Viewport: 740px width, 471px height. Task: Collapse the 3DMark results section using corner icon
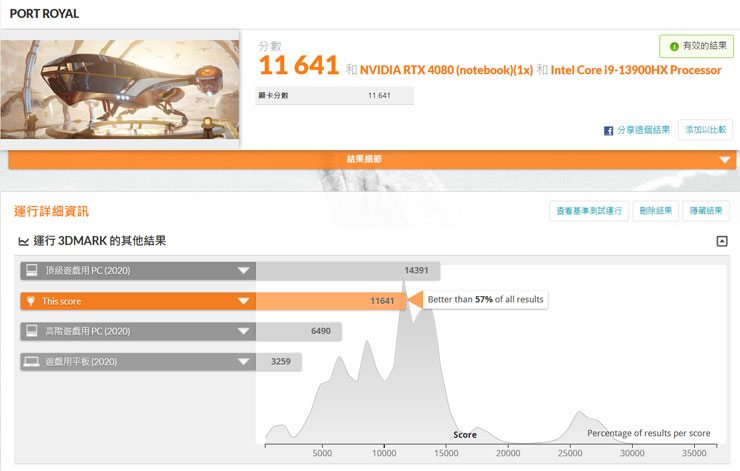722,241
